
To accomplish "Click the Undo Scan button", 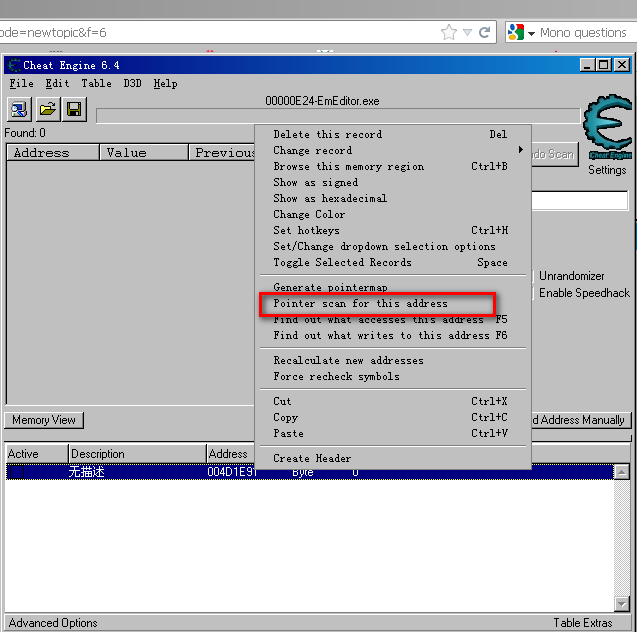I will pyautogui.click(x=554, y=154).
